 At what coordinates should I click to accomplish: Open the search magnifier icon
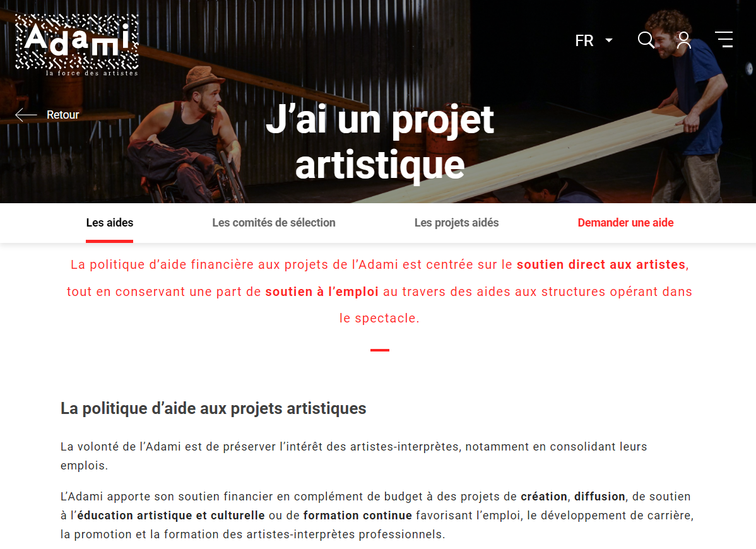646,40
